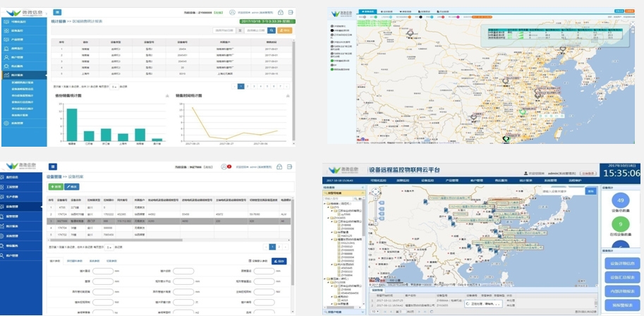This screenshot has height=316, width=644.
Task: Click bar chart export icon beside province chart
Action: click(x=167, y=96)
